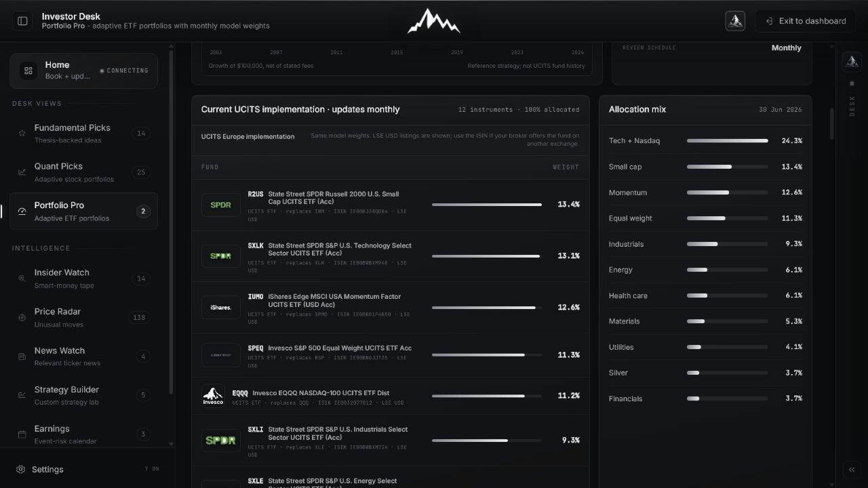Click Momentum allocation label
Screen dimensions: 868x488
tap(628, 192)
